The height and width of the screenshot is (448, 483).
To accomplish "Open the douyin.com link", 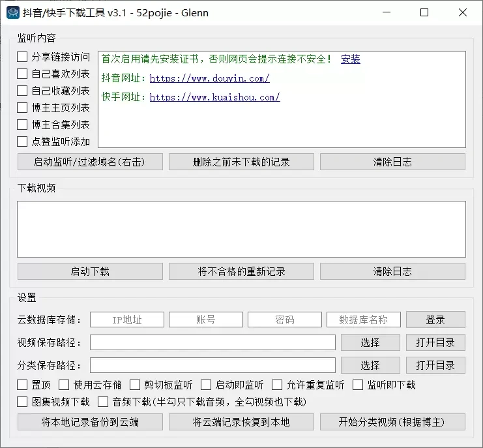I will click(209, 78).
